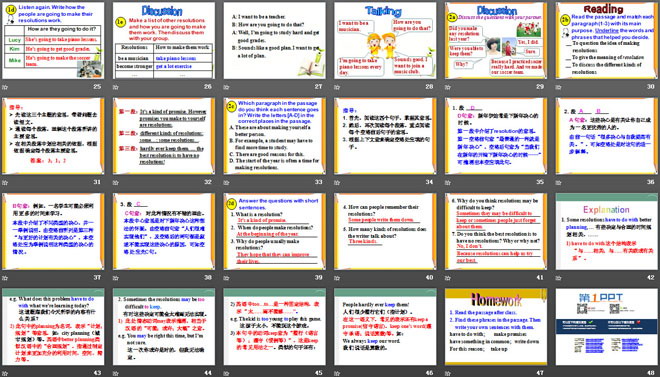
Task: Select the 2d 'Answer the questions' slide thumbnail
Action: click(x=274, y=231)
